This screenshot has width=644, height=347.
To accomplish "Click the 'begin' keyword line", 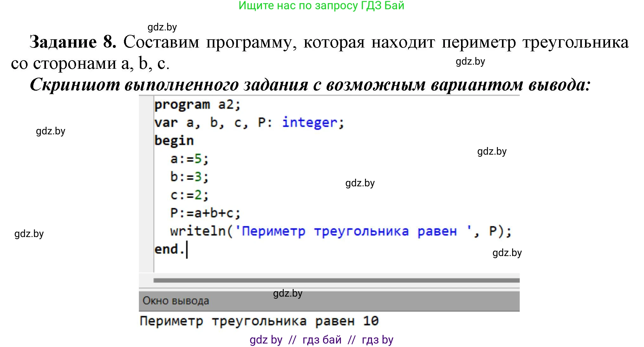I will click(174, 141).
